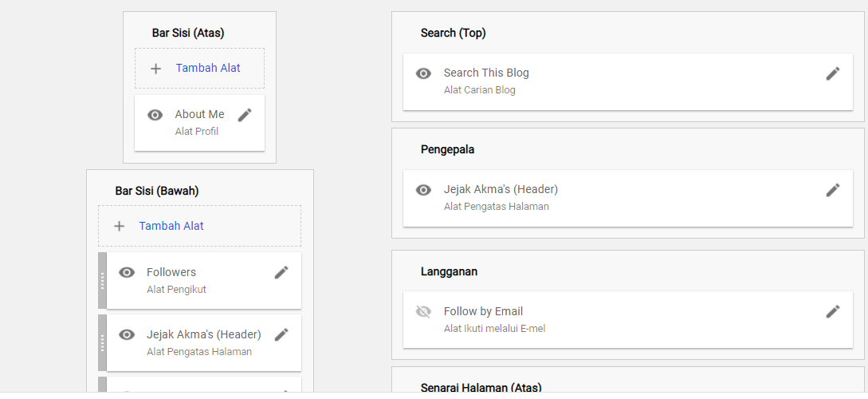The height and width of the screenshot is (399, 868).
Task: Grab the Followers gadget drag handle
Action: click(102, 280)
